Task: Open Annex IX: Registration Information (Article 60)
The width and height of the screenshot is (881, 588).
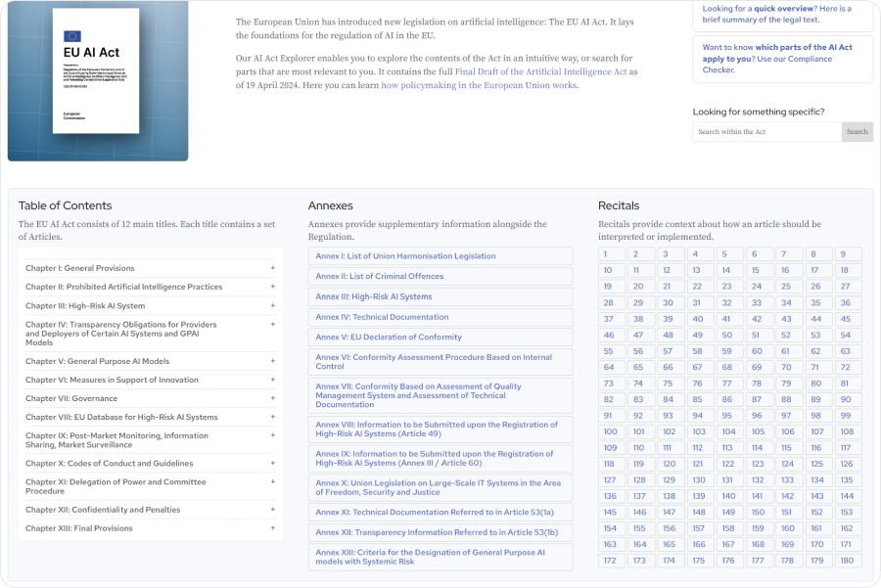Action: click(440, 458)
